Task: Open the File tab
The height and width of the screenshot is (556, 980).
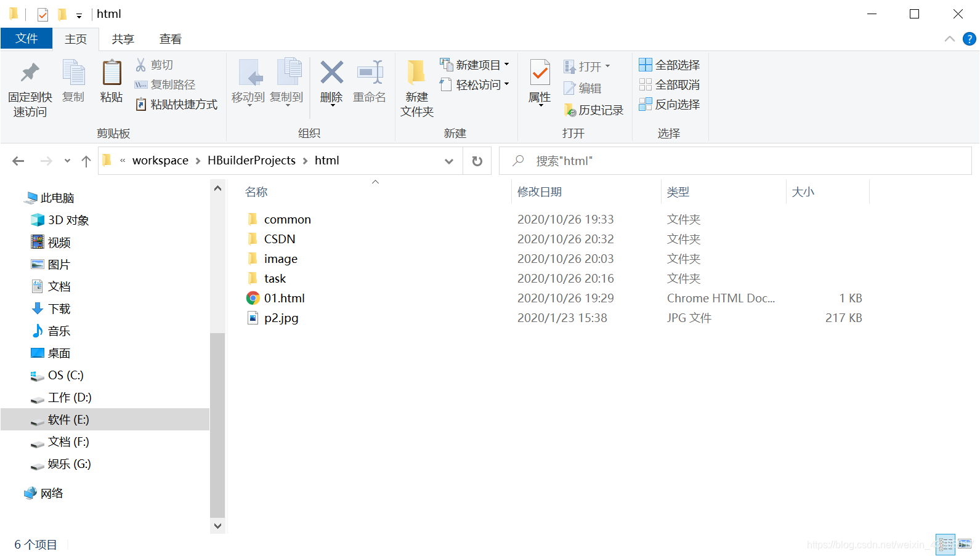Action: (26, 38)
